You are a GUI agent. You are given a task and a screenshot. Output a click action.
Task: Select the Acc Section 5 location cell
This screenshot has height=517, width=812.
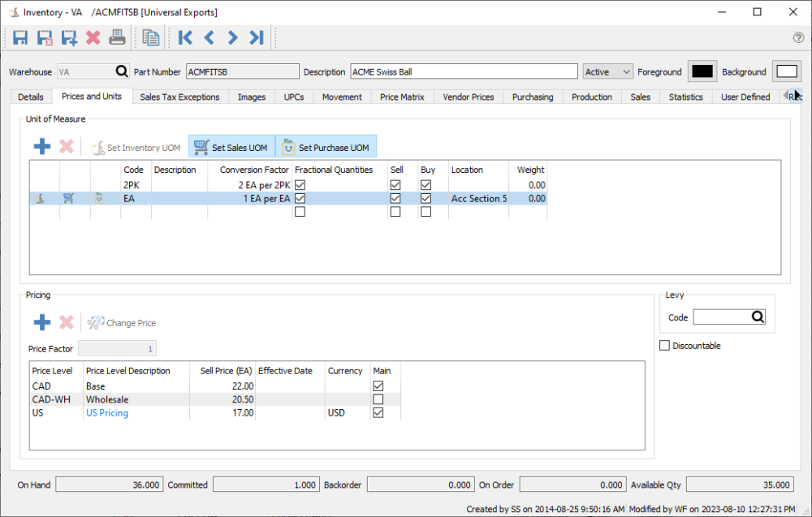point(479,198)
